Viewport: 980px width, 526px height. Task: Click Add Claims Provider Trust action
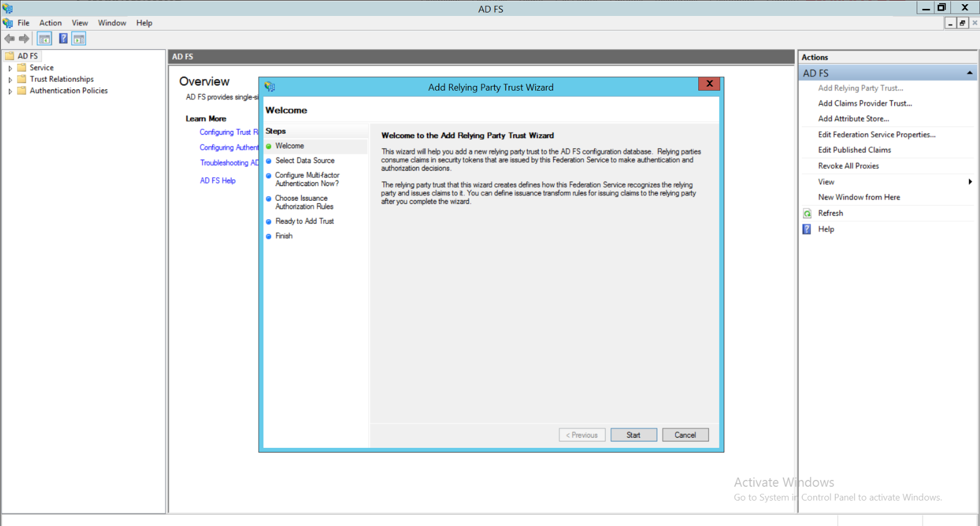click(x=865, y=104)
